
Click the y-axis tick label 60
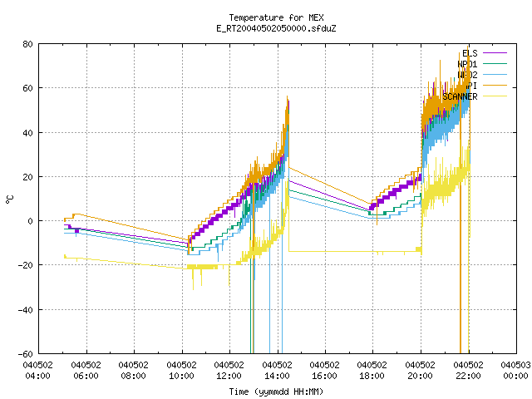[x=28, y=88]
